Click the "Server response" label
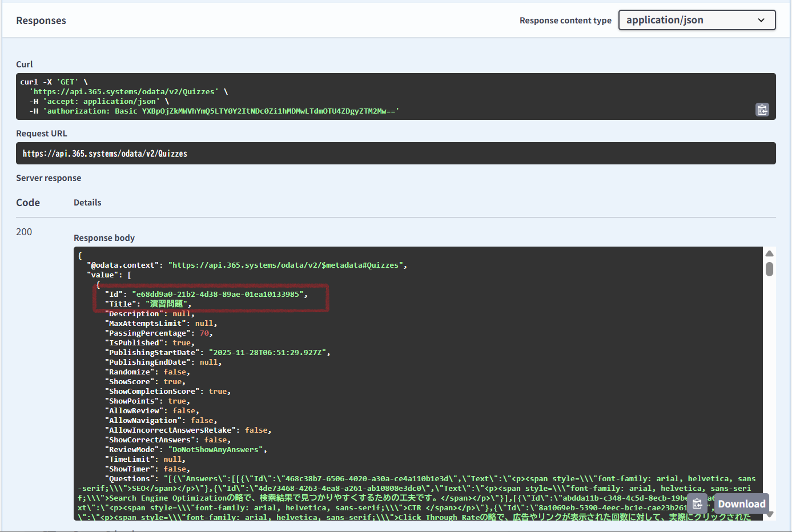Screen dimensions: 792x532 point(49,178)
